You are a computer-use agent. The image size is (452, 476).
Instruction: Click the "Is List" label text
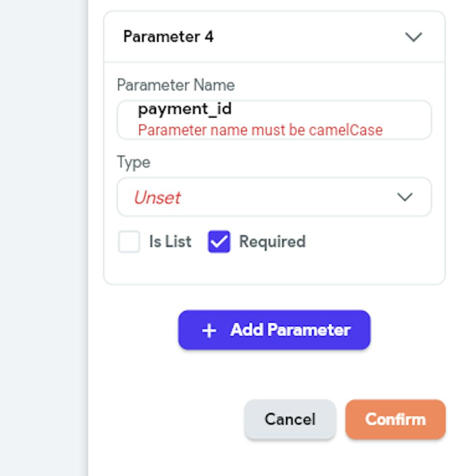170,242
